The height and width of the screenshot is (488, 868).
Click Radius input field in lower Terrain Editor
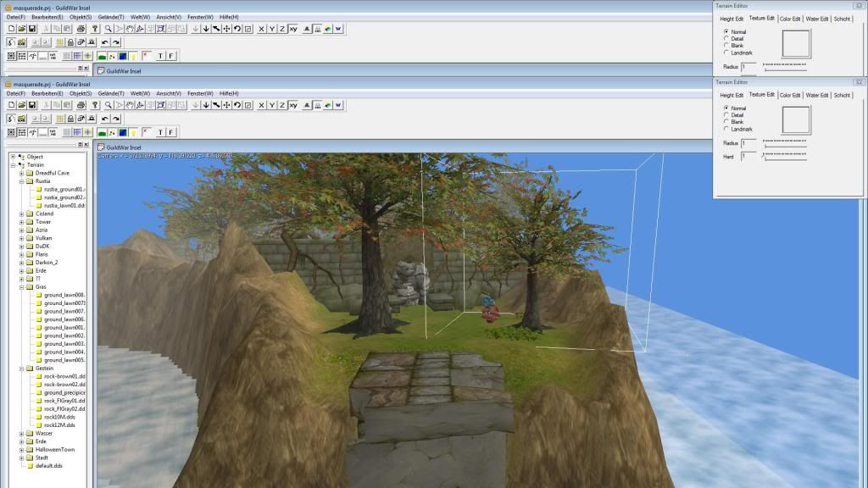[748, 143]
